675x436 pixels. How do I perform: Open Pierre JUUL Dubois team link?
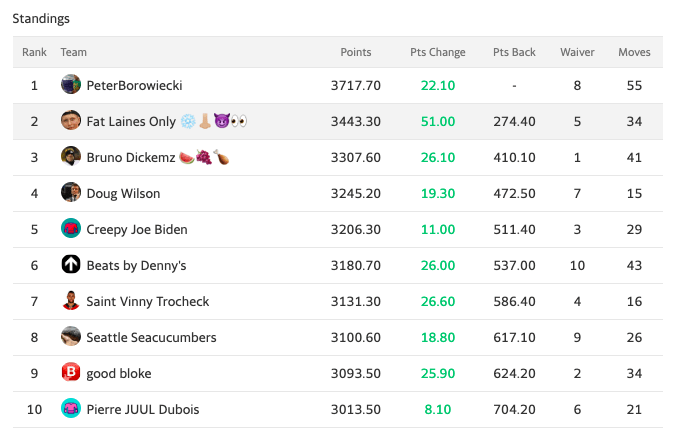[143, 409]
